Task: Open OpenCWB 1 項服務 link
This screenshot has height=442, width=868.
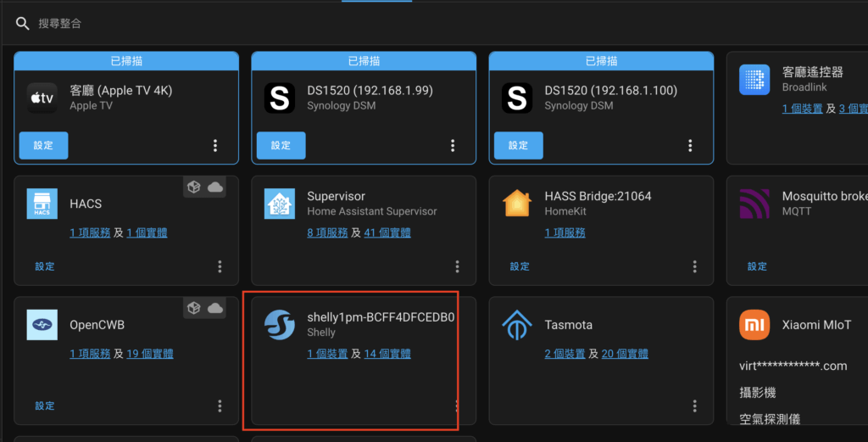Action: [x=90, y=354]
